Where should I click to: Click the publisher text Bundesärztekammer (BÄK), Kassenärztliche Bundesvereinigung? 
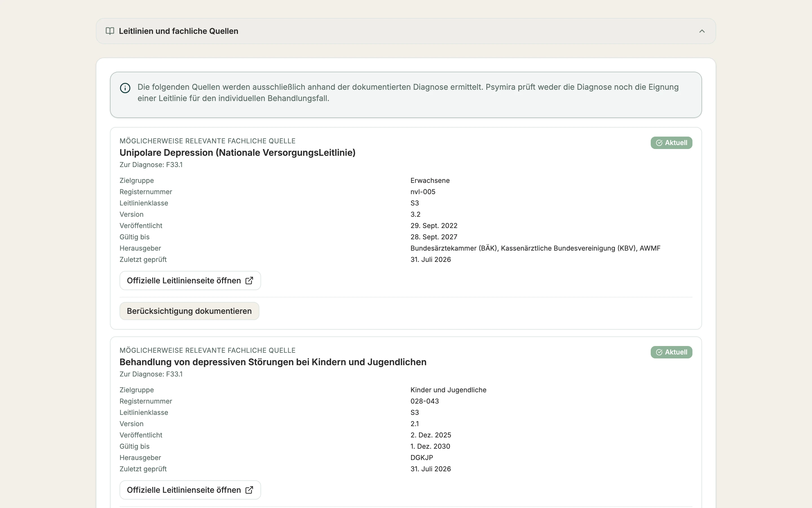[x=535, y=248]
